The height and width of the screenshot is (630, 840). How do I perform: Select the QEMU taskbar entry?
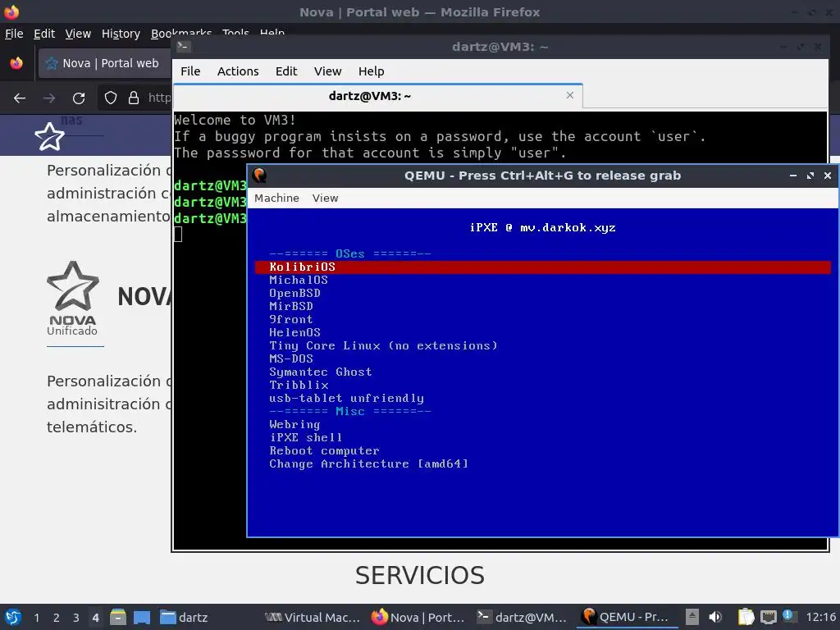[x=625, y=617]
